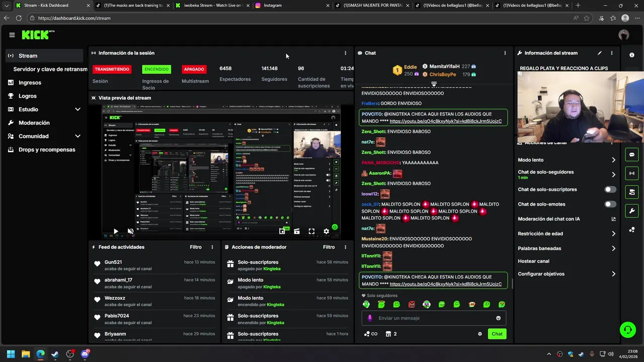Open the Windows Start button
Image resolution: width=644 pixels, height=362 pixels.
[x=11, y=354]
